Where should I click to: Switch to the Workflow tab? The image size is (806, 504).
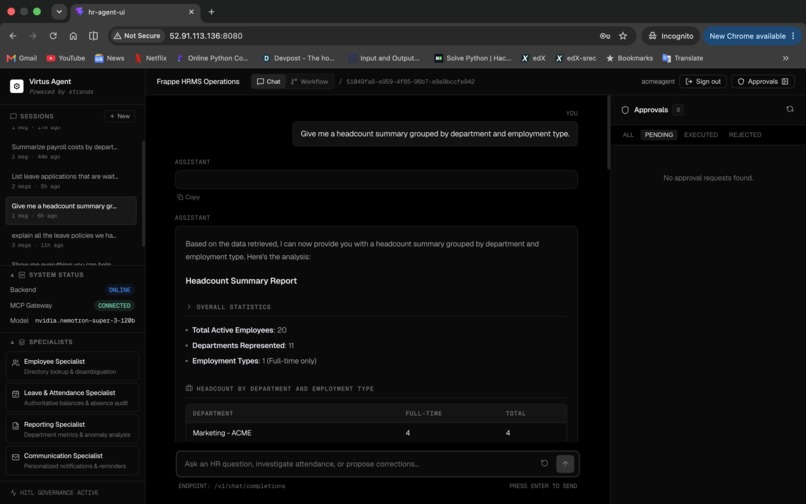coord(309,81)
